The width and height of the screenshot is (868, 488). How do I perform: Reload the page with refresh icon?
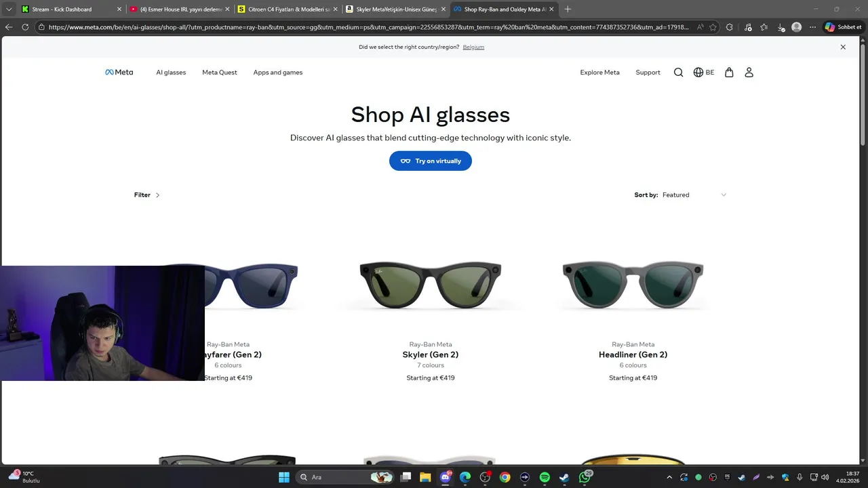pyautogui.click(x=25, y=27)
